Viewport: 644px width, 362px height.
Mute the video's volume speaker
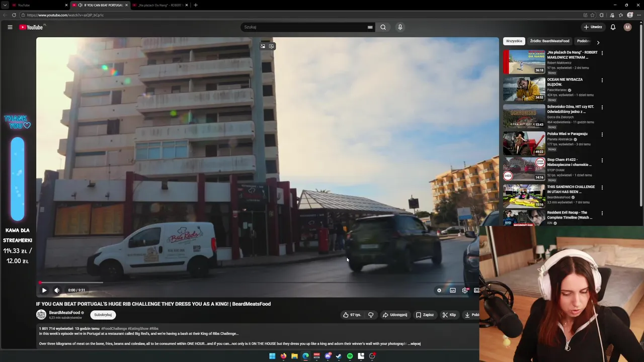tap(57, 290)
